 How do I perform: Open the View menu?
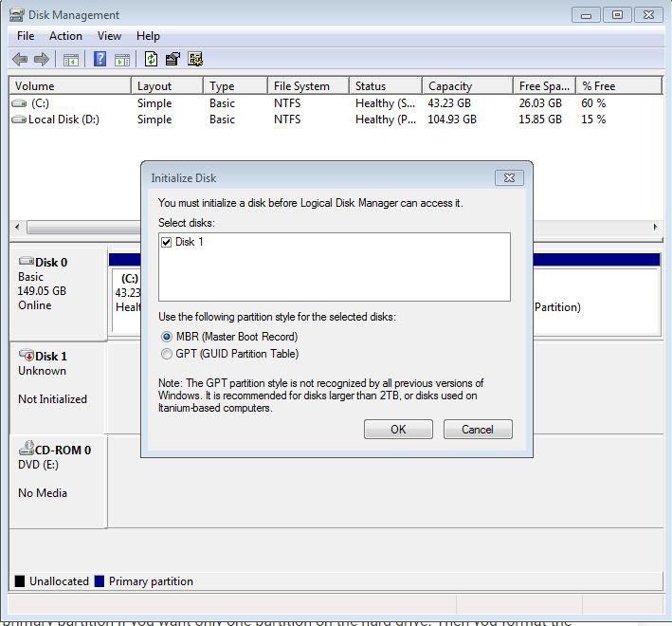point(109,36)
